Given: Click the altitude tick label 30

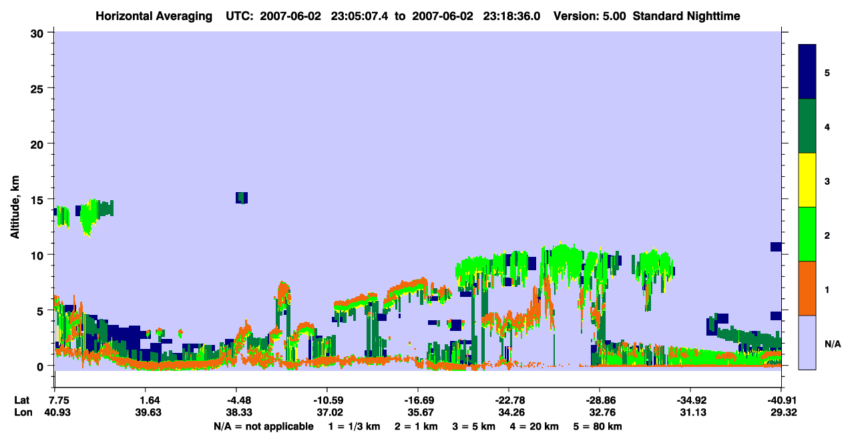Looking at the screenshot, I should pyautogui.click(x=39, y=33).
